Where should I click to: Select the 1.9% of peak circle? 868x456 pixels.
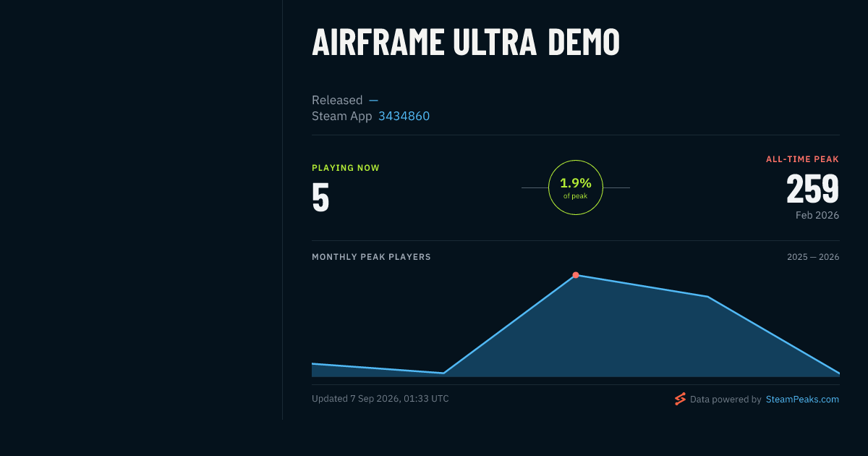coord(576,187)
